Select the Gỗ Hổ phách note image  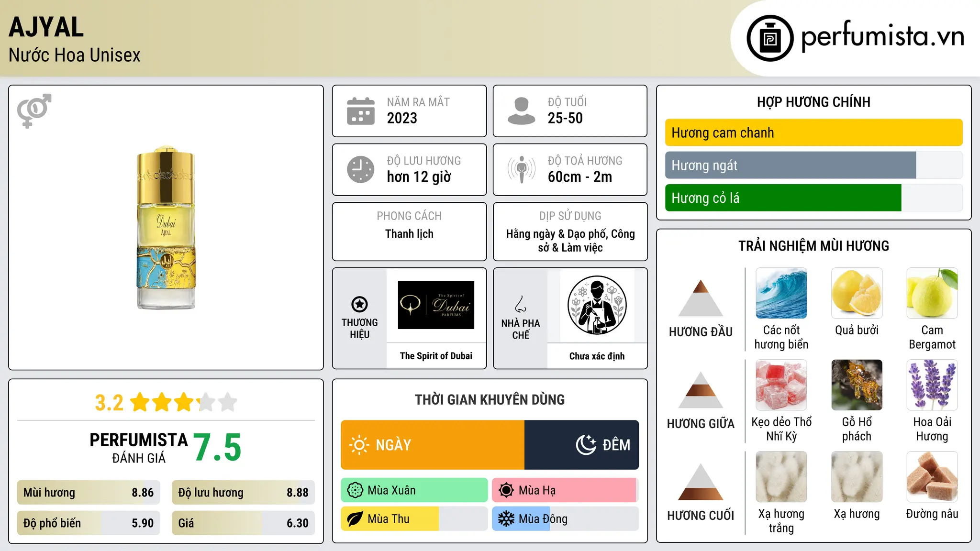[857, 385]
